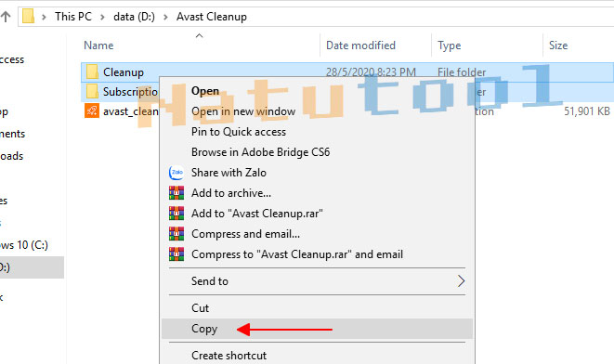This screenshot has height=364, width=614.
Task: Select the Subscription folder name
Action: point(130,92)
